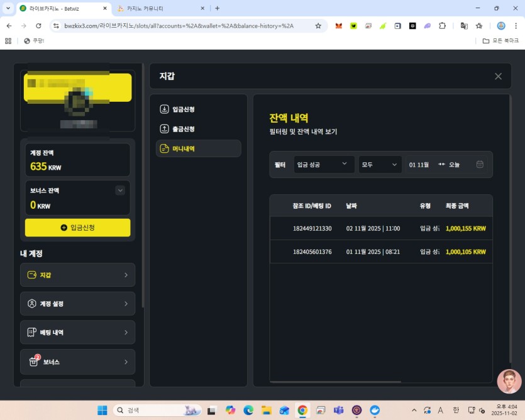
Task: Open 계정 설정 account settings
Action: click(x=77, y=304)
